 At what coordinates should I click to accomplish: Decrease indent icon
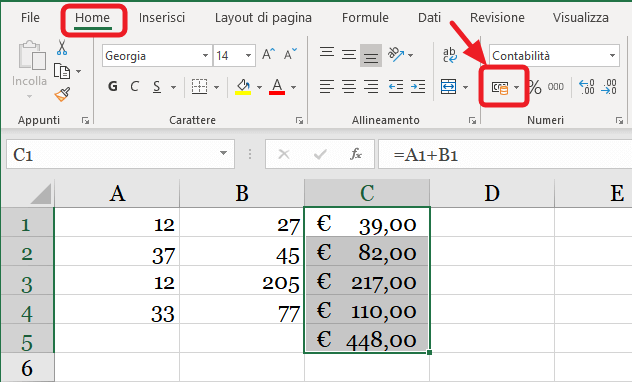396,87
